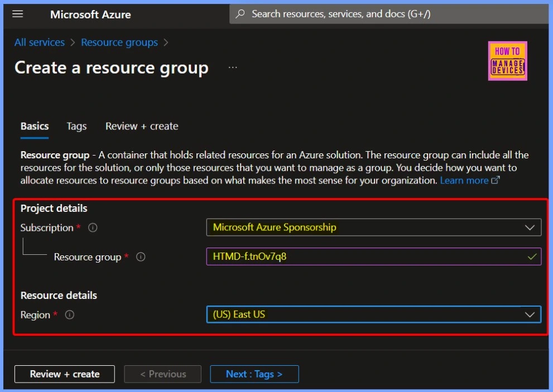The height and width of the screenshot is (392, 553).
Task: Open the (US) East US region selector
Action: (x=373, y=314)
